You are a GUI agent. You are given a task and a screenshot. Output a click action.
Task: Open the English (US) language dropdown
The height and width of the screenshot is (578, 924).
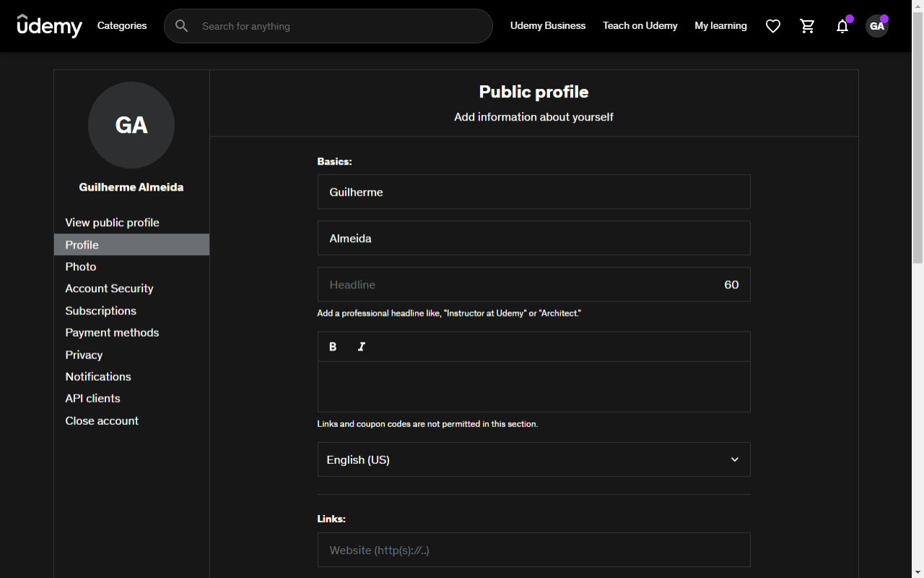[x=533, y=460]
